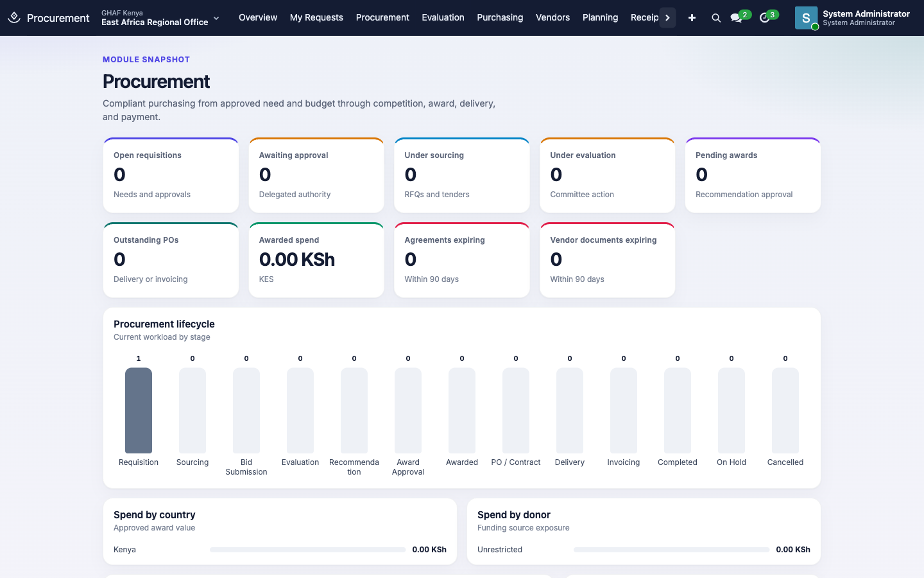This screenshot has width=924, height=578.
Task: Open the Under sourcing card
Action: click(462, 175)
